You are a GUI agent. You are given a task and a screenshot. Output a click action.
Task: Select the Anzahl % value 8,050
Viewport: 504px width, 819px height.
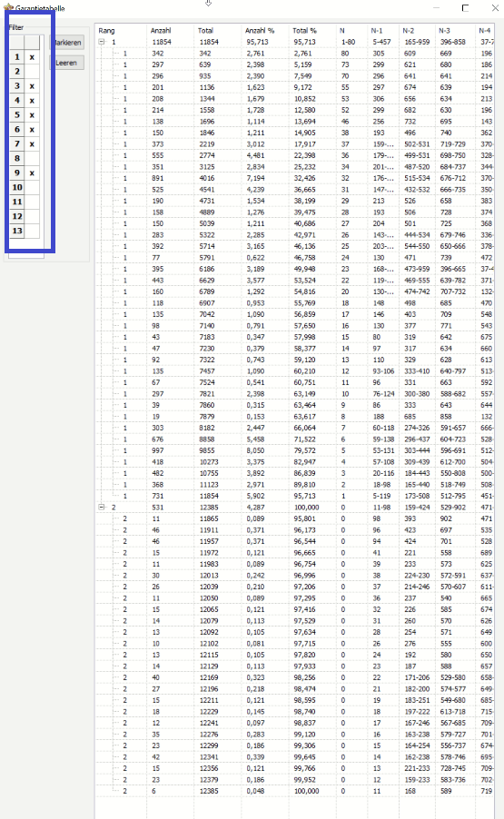click(255, 450)
